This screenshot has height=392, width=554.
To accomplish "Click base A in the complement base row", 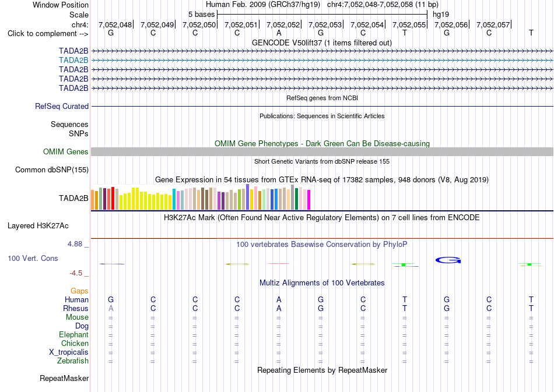I will click(x=279, y=33).
